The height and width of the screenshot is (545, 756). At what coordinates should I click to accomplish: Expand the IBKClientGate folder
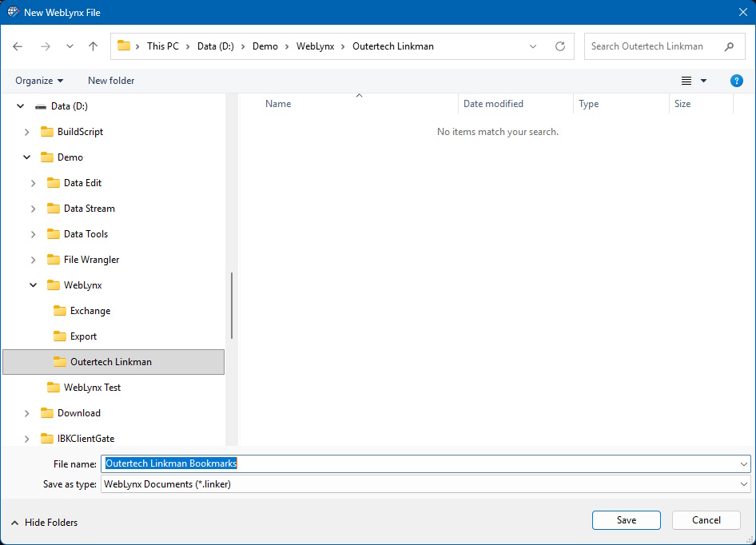tap(26, 439)
